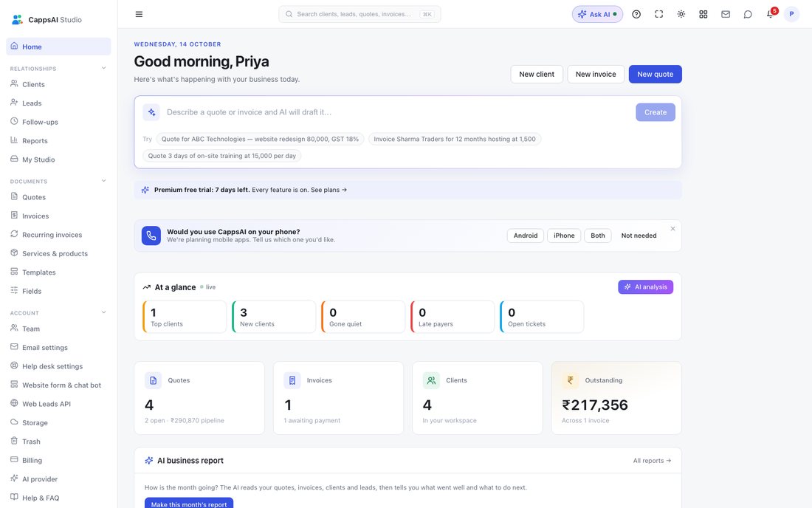The image size is (812, 508).
Task: Click the New quote button
Action: (655, 74)
